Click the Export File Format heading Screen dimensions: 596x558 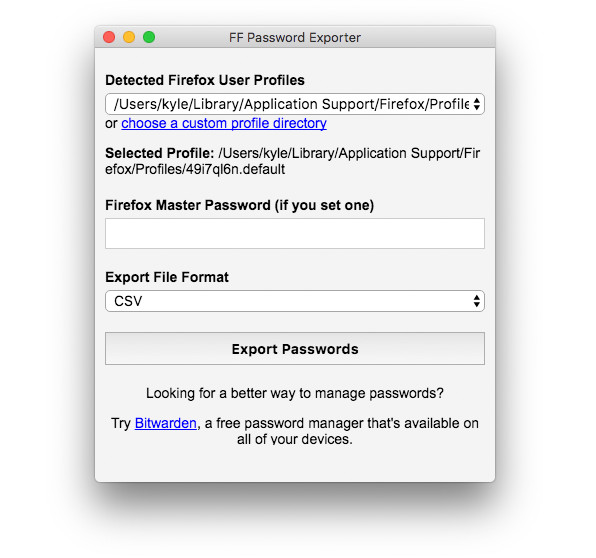(167, 277)
